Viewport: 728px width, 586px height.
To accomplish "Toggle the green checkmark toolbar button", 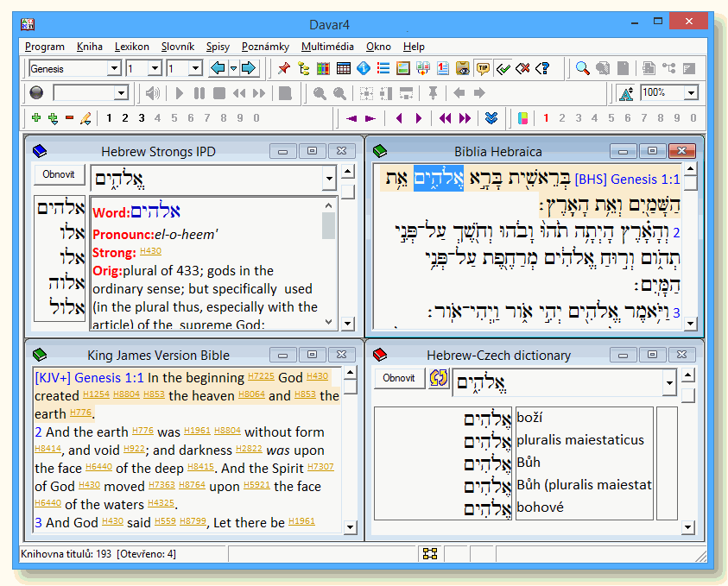I will click(503, 68).
